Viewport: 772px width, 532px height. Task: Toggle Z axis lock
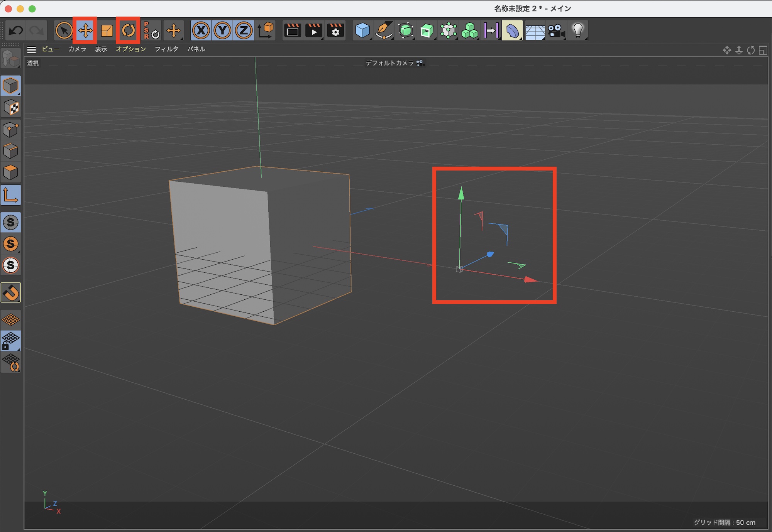pyautogui.click(x=244, y=30)
